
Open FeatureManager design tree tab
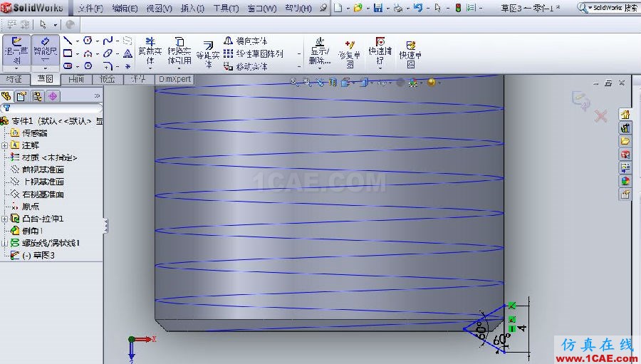point(6,96)
